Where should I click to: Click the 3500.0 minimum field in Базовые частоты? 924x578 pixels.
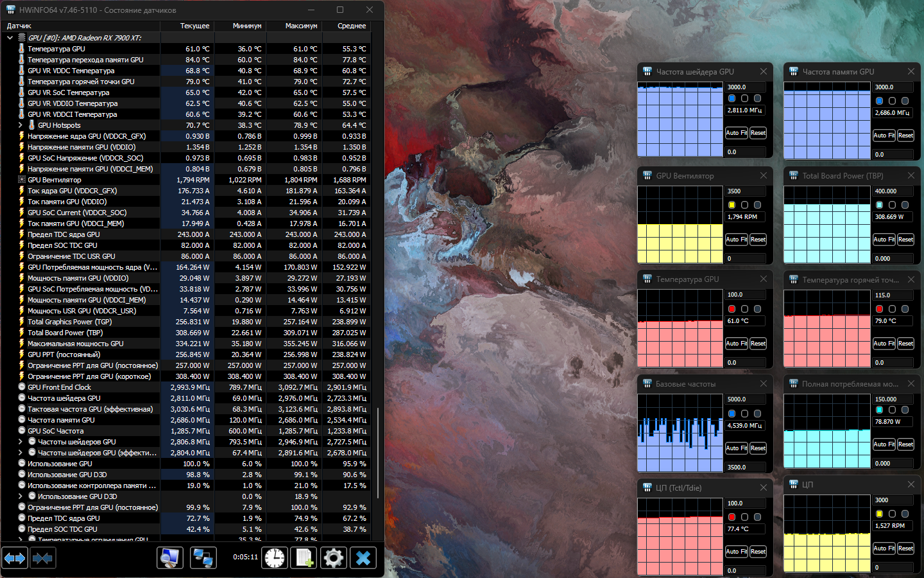click(746, 468)
